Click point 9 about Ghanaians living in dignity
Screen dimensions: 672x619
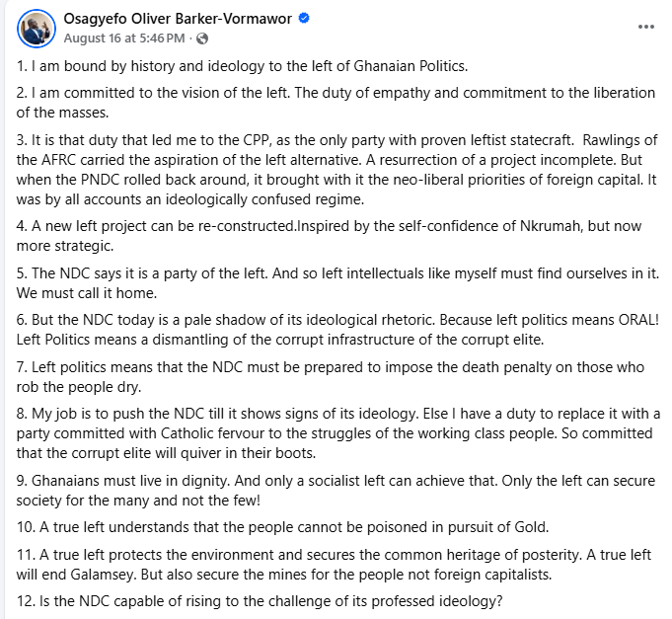(x=336, y=491)
